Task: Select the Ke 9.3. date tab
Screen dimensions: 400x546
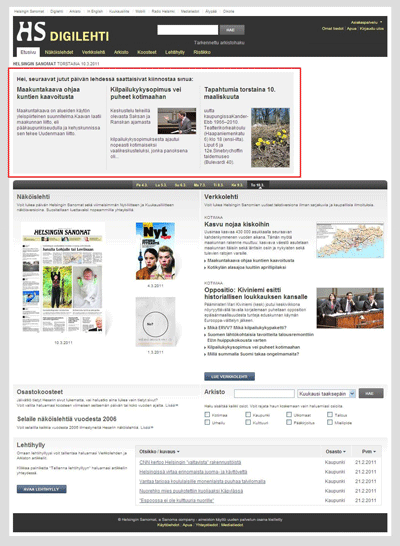Action: click(x=237, y=185)
